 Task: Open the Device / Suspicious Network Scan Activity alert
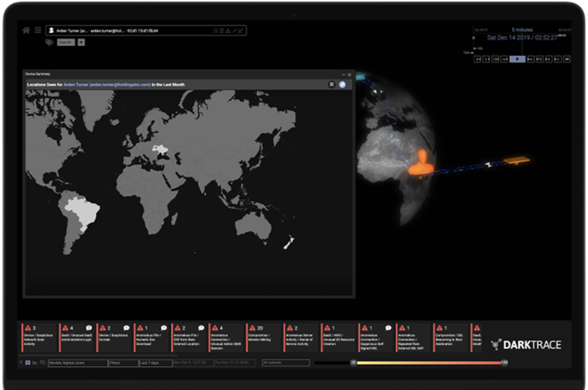click(39, 338)
